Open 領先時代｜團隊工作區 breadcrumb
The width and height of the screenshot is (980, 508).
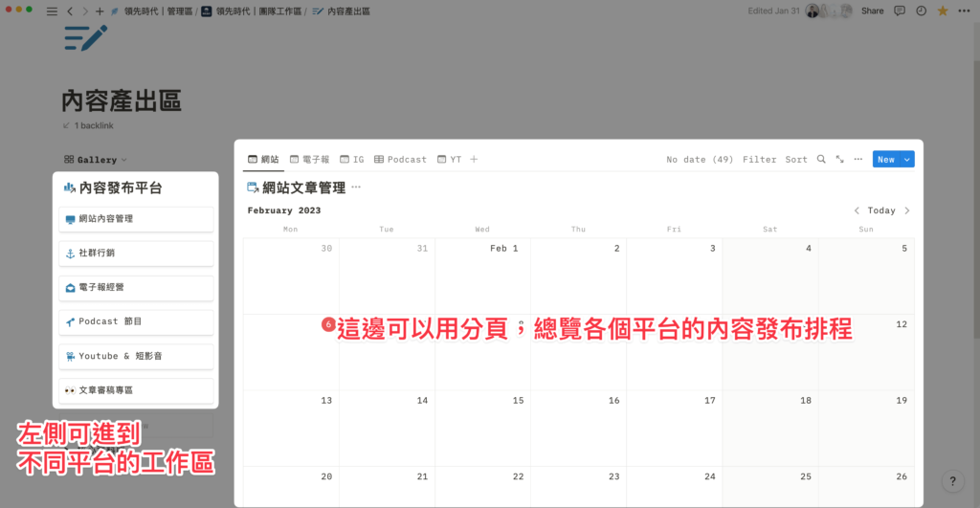[x=252, y=11]
